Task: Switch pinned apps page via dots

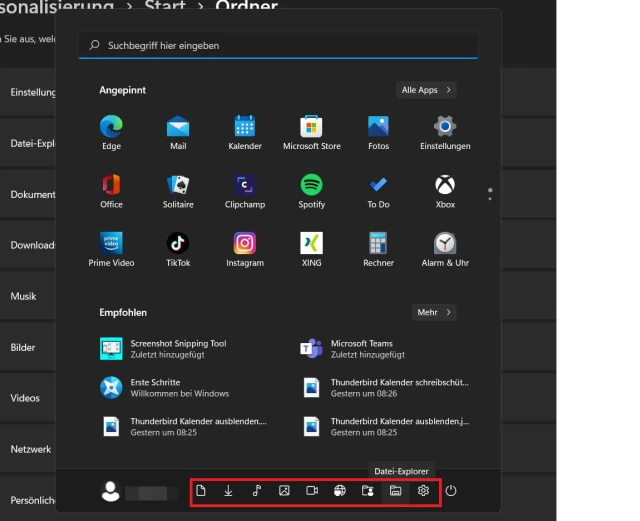Action: (490, 194)
